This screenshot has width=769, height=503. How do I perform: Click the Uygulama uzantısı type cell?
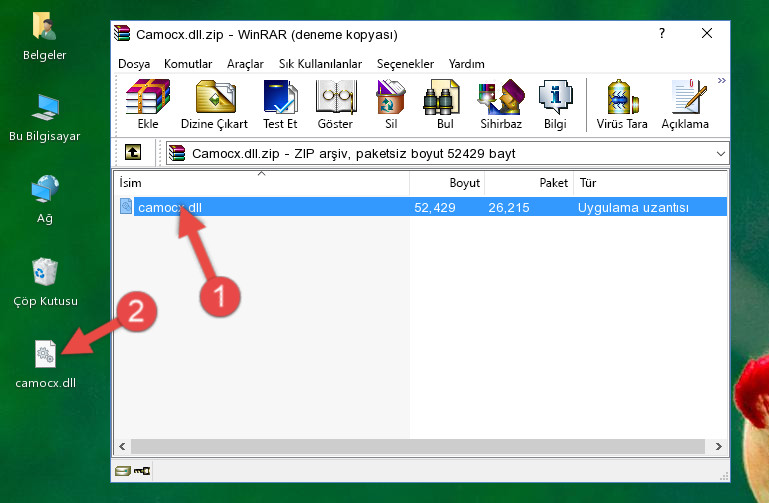(x=633, y=207)
